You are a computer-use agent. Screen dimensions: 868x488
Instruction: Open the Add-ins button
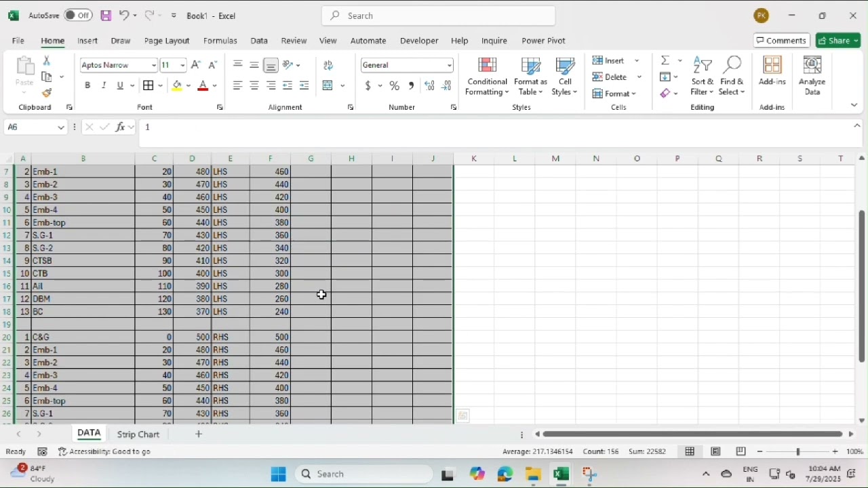coord(772,71)
